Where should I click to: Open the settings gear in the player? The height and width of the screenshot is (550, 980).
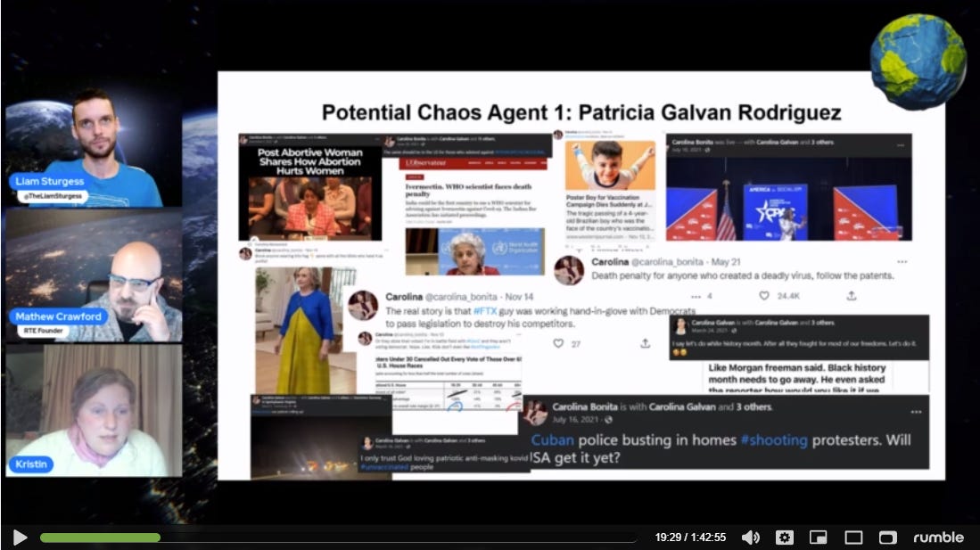(785, 538)
